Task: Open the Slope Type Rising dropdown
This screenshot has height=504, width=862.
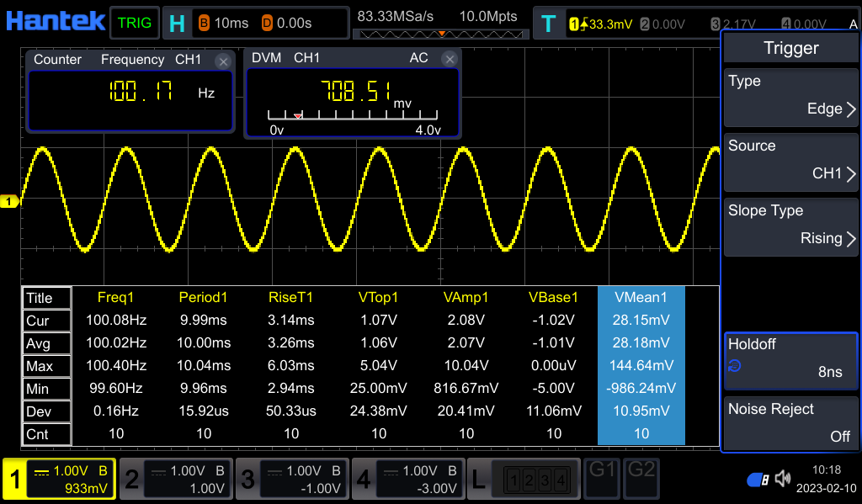Action: (x=790, y=225)
